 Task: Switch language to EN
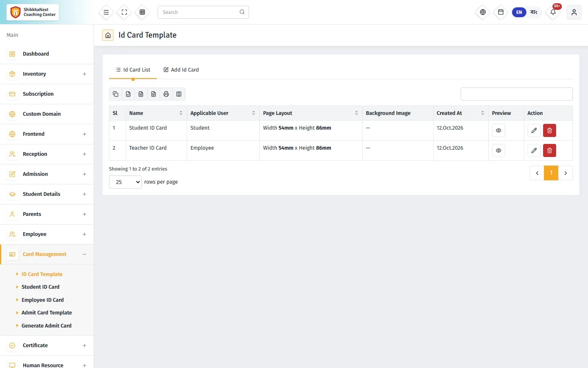point(519,12)
